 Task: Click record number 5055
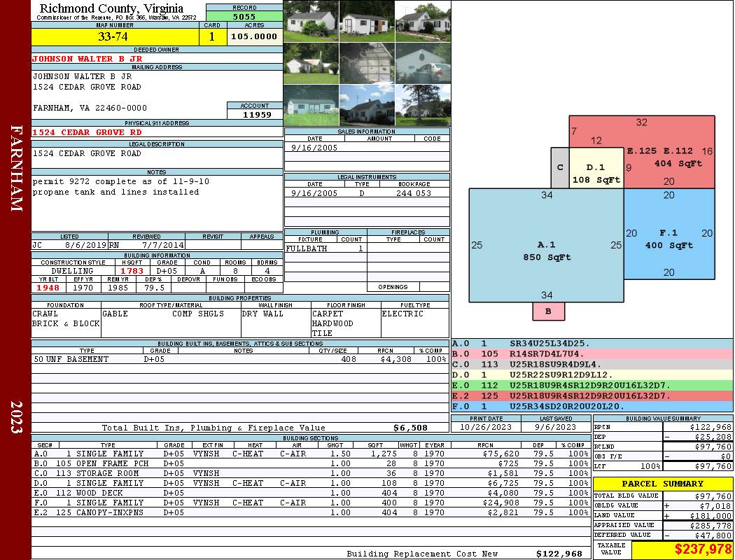tap(244, 16)
